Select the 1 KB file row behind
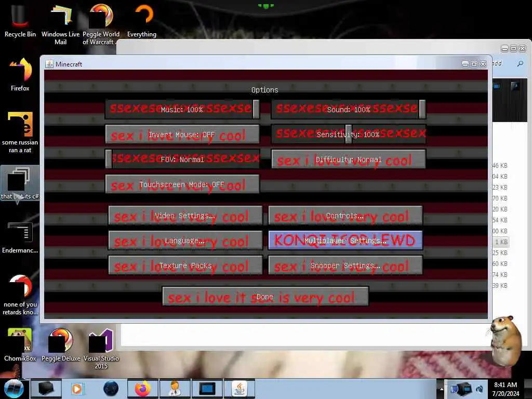 click(501, 242)
